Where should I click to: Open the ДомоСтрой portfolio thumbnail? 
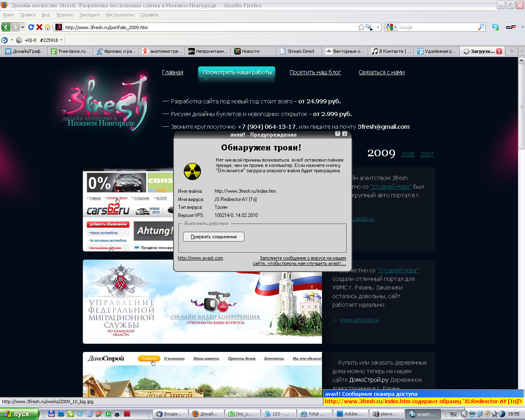click(202, 374)
